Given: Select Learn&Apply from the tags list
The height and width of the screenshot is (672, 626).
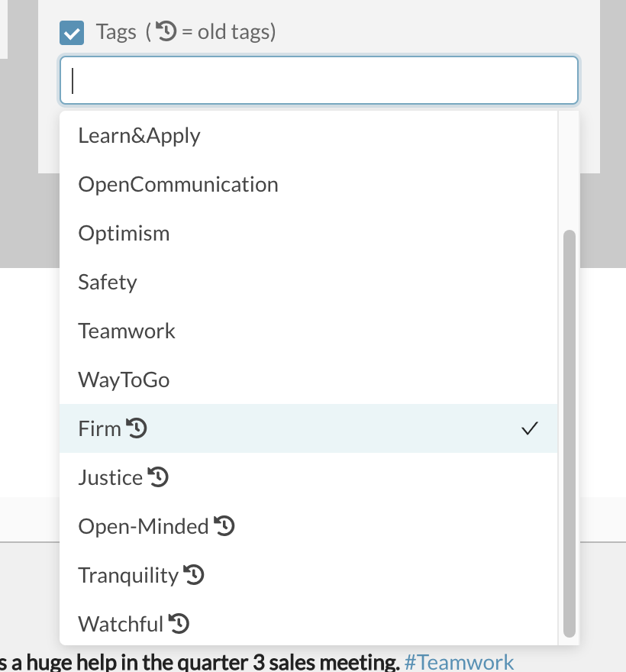Looking at the screenshot, I should pos(308,135).
